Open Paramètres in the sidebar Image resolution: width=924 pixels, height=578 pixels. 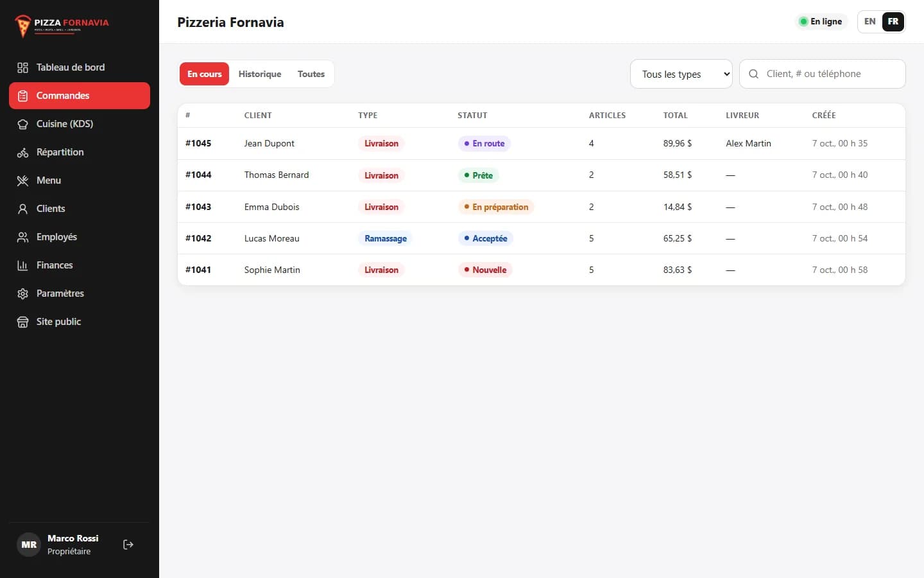[x=80, y=293]
